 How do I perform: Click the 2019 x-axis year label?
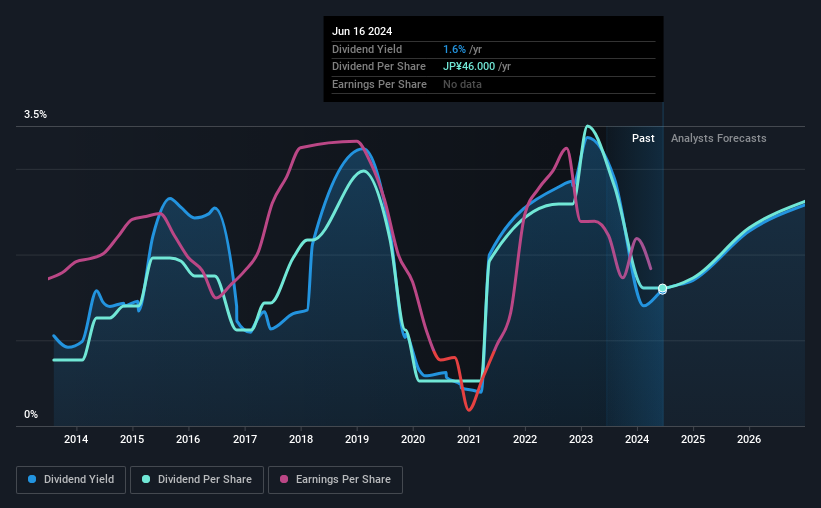357,439
